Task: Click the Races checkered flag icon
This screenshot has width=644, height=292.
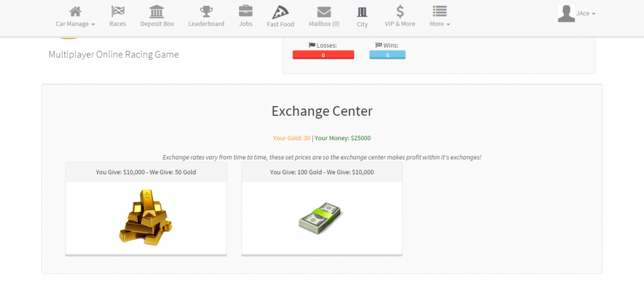Action: pyautogui.click(x=117, y=12)
